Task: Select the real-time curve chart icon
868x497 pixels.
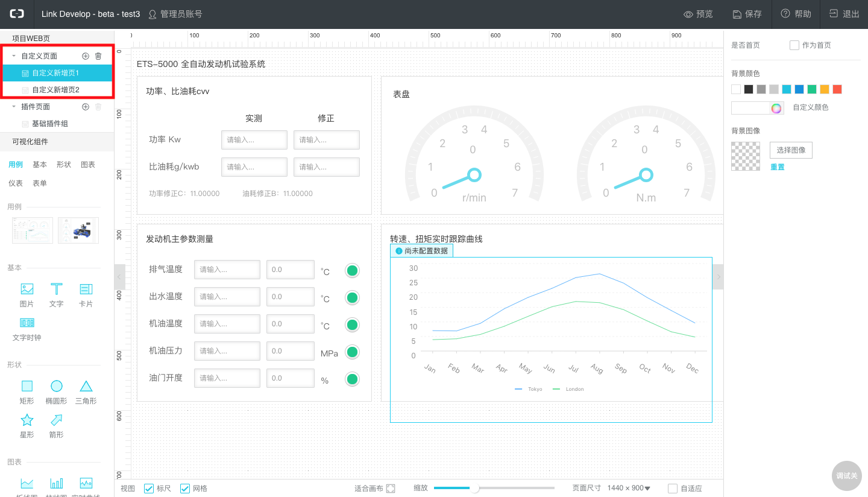Action: pyautogui.click(x=86, y=483)
